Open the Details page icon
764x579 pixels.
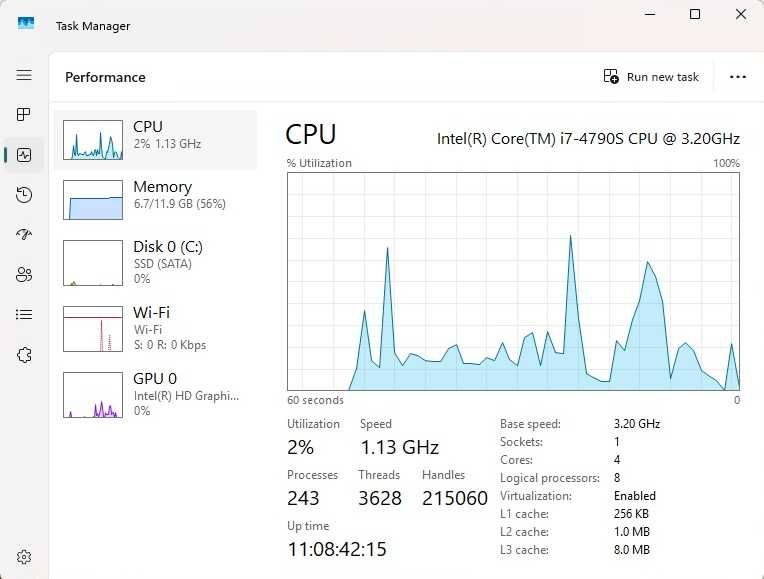(x=24, y=314)
